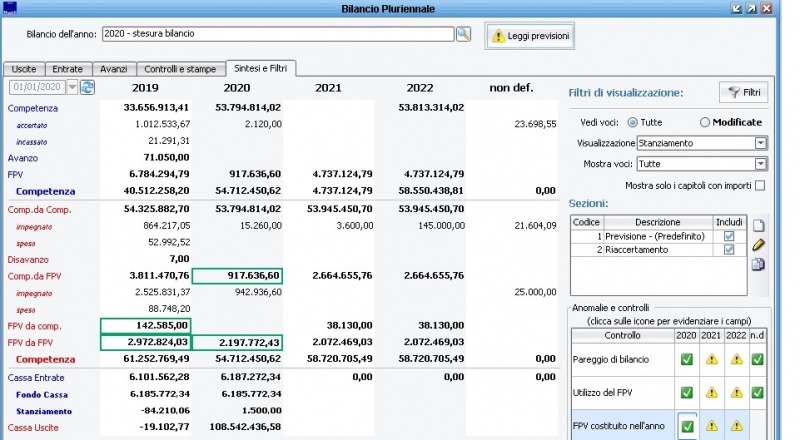The width and height of the screenshot is (800, 440).
Task: Click the Filtri button
Action: pyautogui.click(x=743, y=93)
